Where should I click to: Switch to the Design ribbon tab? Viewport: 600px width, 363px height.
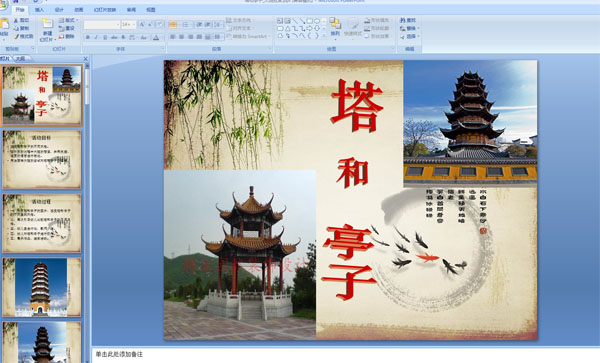[x=59, y=10]
